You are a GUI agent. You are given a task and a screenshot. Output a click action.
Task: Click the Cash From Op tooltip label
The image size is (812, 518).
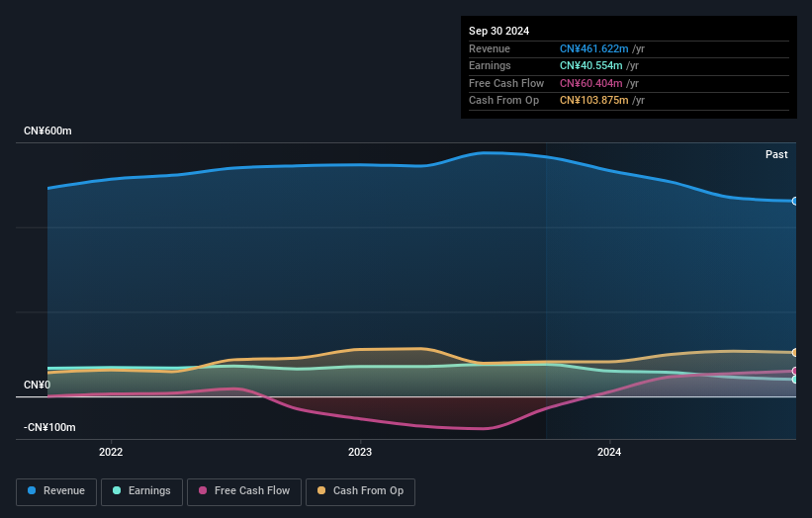coord(503,101)
